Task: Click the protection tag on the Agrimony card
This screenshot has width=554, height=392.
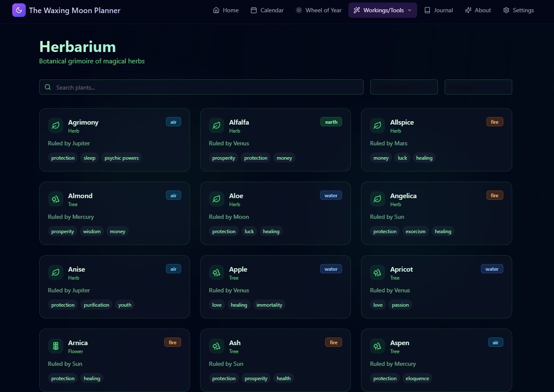Action: click(62, 158)
